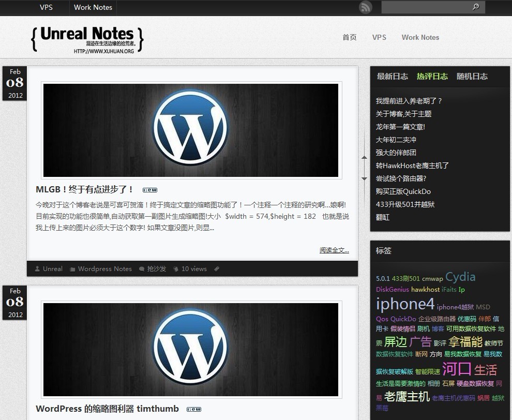
Task: Select the 5.0.1 tag
Action: pyautogui.click(x=383, y=279)
